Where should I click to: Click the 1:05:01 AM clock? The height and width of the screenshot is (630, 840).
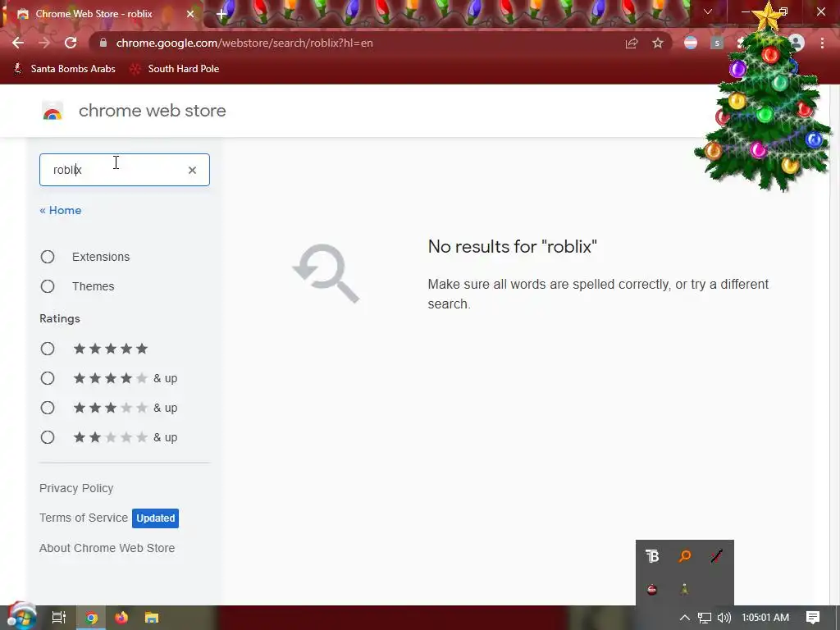pos(765,618)
